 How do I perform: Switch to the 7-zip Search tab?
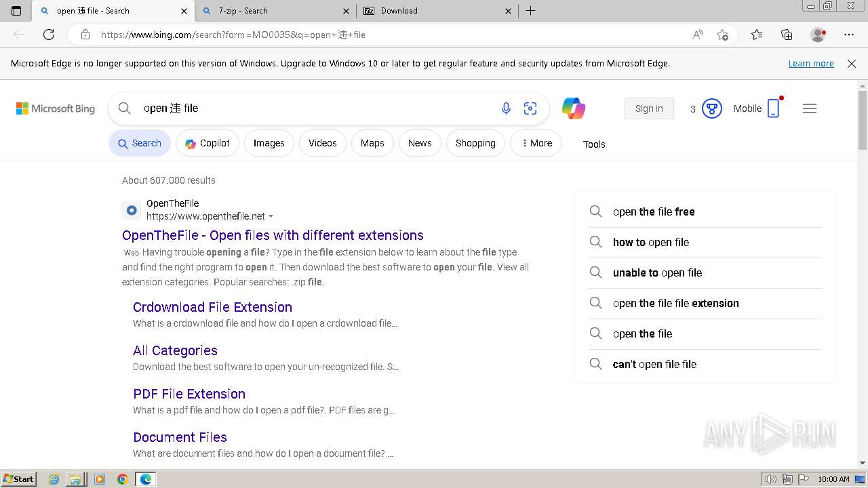[277, 11]
